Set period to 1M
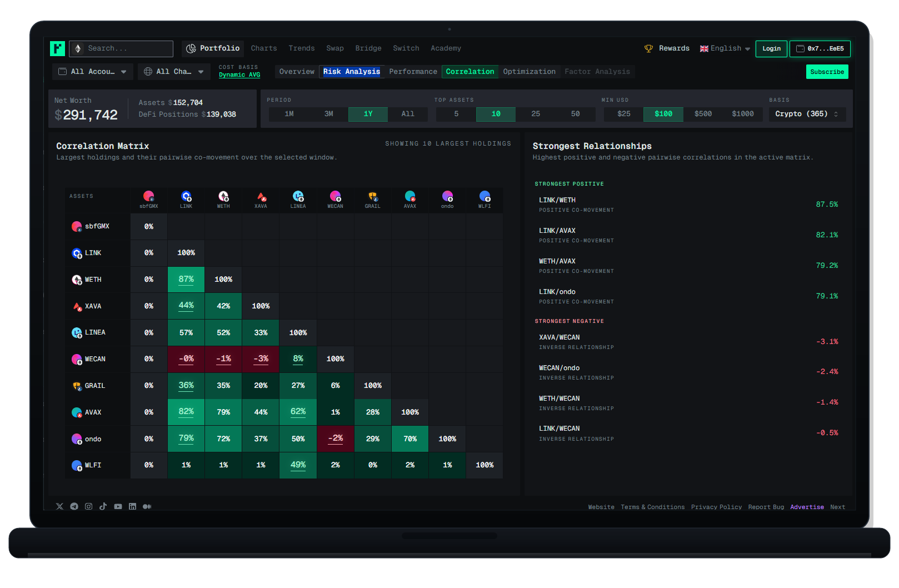The height and width of the screenshot is (588, 899). coord(289,114)
